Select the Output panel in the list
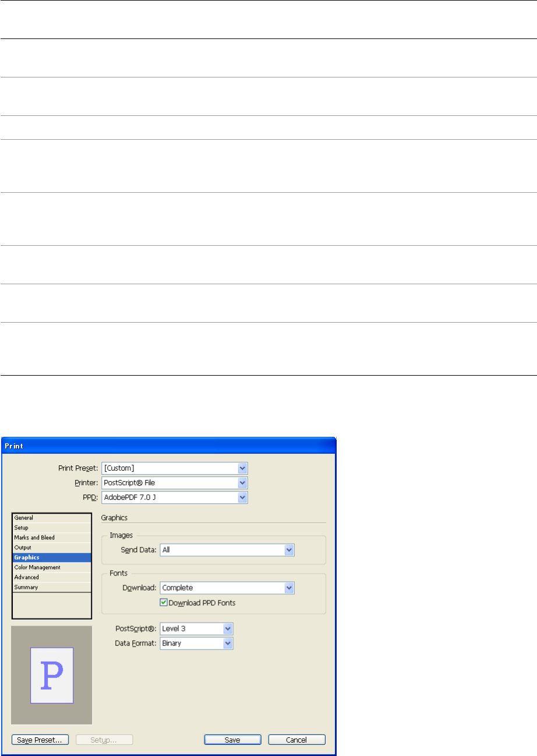Image resolution: width=537 pixels, height=756 pixels. 52,547
